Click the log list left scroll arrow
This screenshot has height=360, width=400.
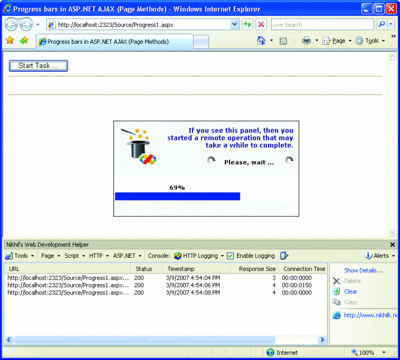point(9,340)
